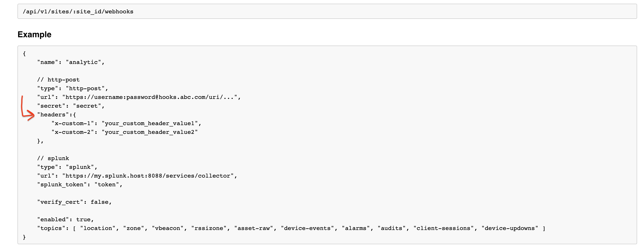Click the x-custom-2 header entry
644x247 pixels.
click(x=124, y=132)
